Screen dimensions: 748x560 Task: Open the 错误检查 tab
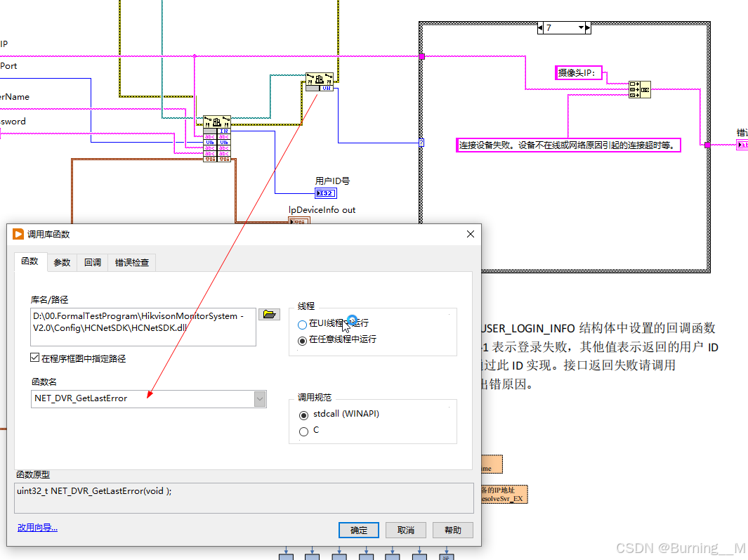[131, 261]
